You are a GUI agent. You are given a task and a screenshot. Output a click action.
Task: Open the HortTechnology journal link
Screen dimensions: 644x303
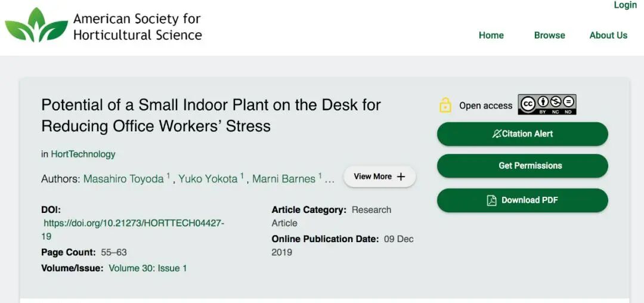[x=83, y=154]
